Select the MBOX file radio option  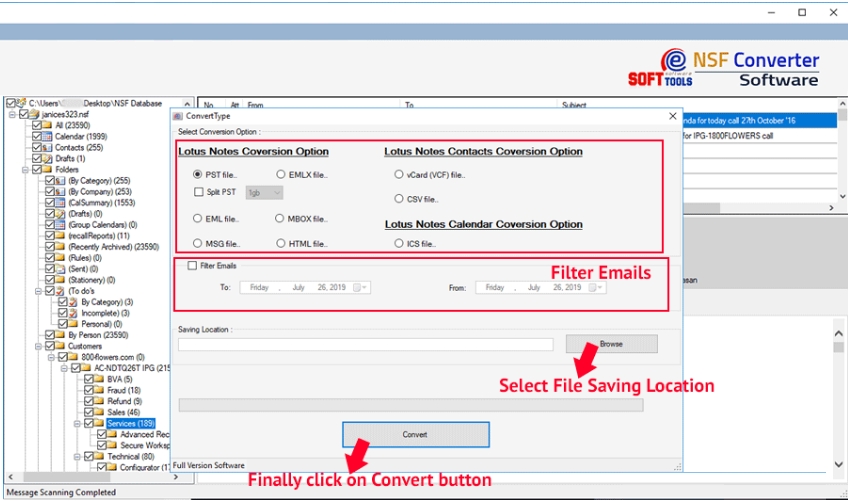coord(281,218)
